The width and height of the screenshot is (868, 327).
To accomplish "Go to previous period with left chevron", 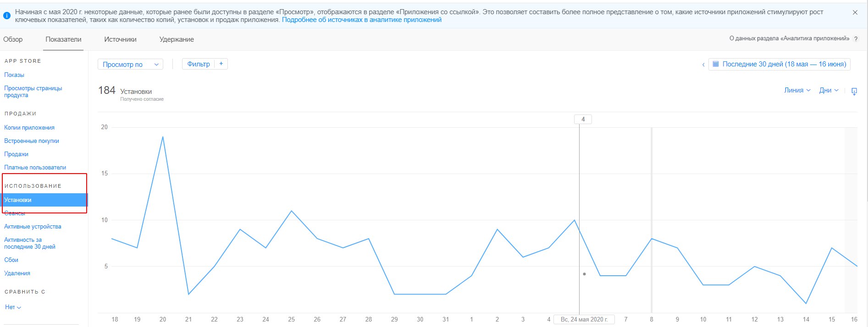I will (x=703, y=65).
